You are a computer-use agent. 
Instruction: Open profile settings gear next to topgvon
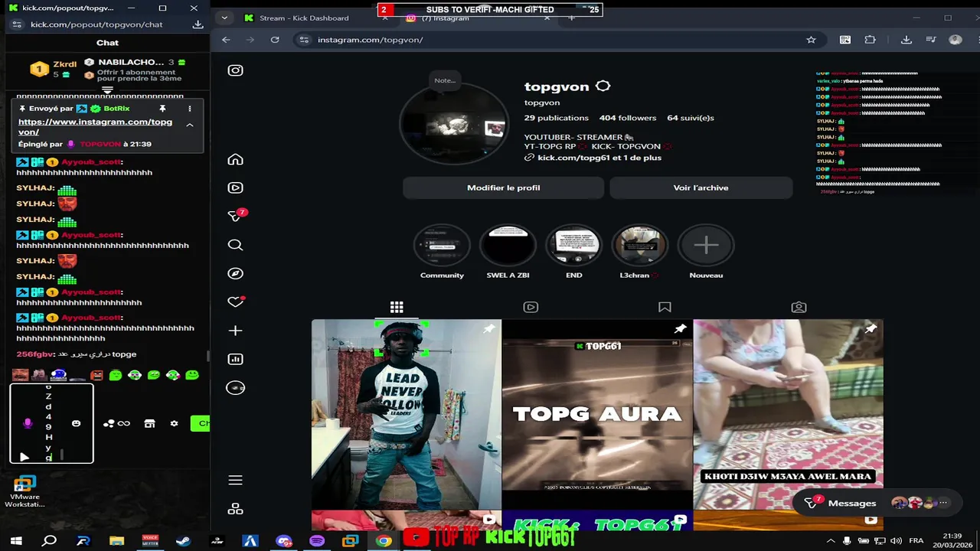click(x=603, y=86)
